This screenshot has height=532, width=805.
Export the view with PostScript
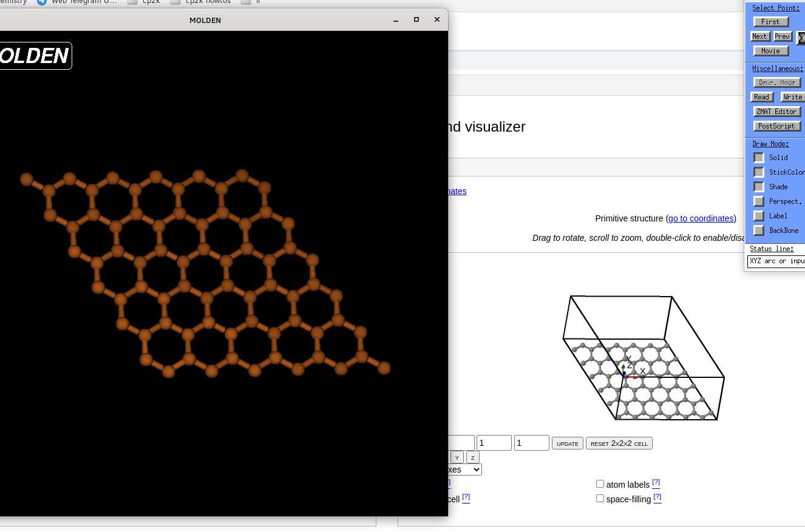[x=776, y=126]
